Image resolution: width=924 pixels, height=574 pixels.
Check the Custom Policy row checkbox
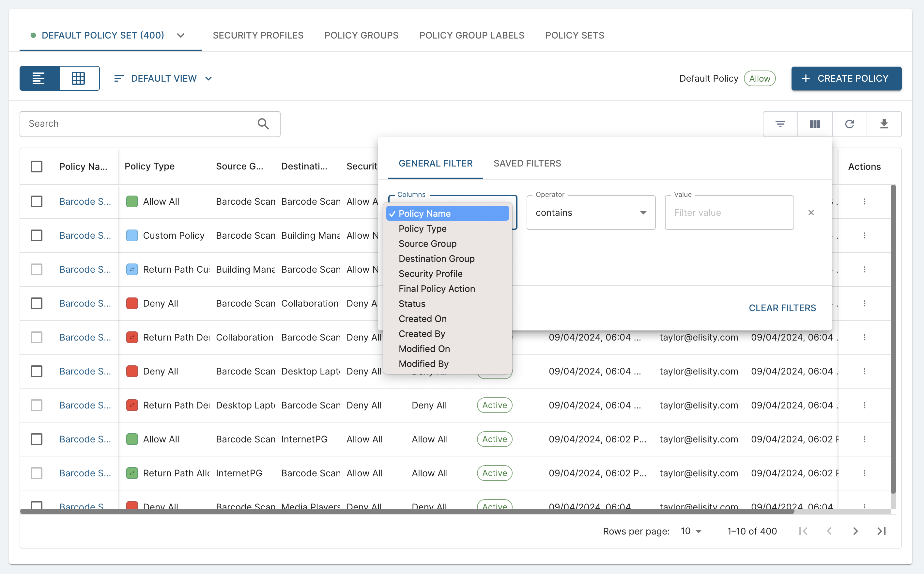pyautogui.click(x=37, y=235)
